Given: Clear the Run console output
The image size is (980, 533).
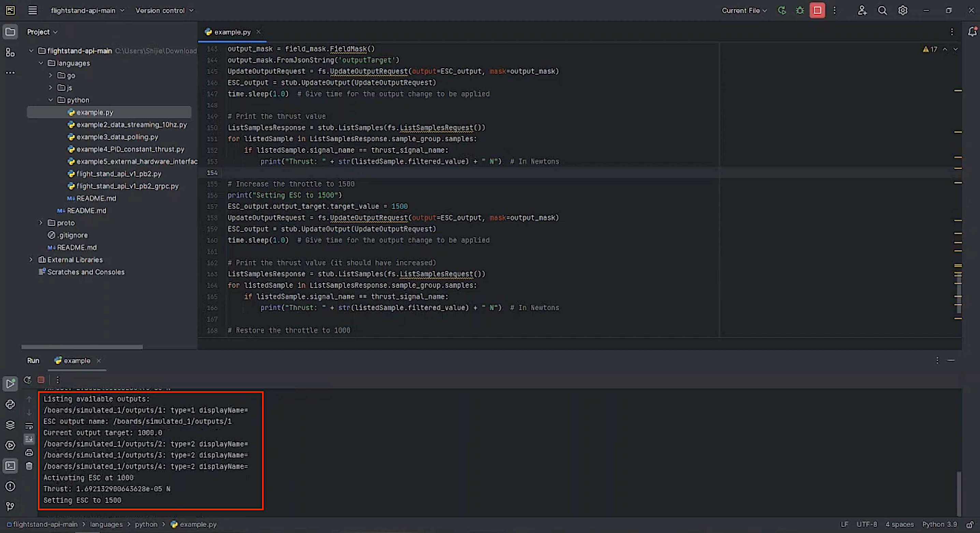Looking at the screenshot, I should click(29, 466).
